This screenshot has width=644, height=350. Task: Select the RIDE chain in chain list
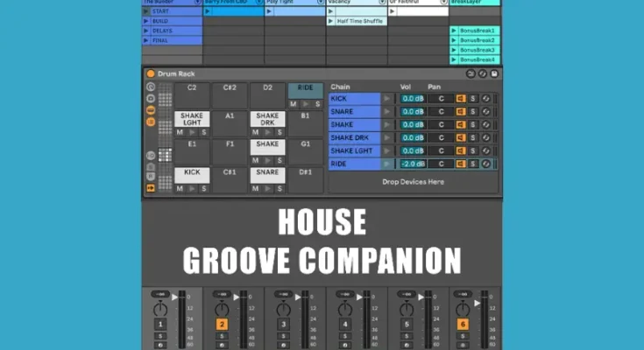(354, 164)
